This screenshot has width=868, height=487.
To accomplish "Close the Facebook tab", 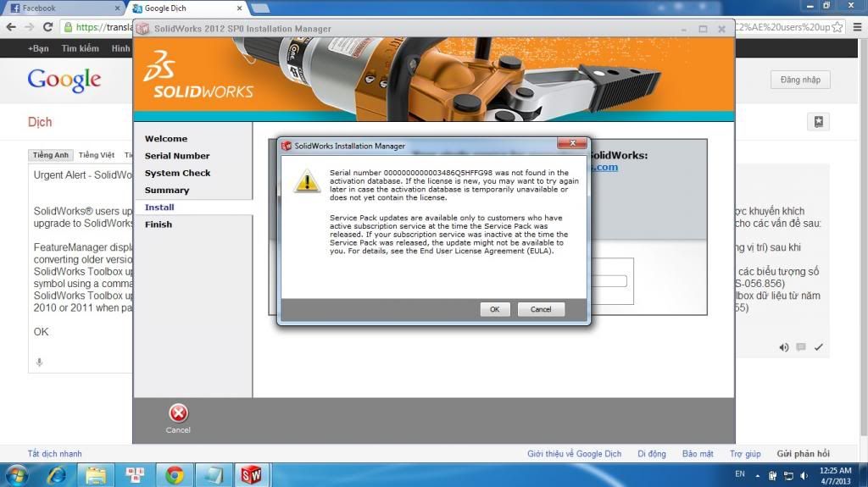I will pyautogui.click(x=117, y=8).
